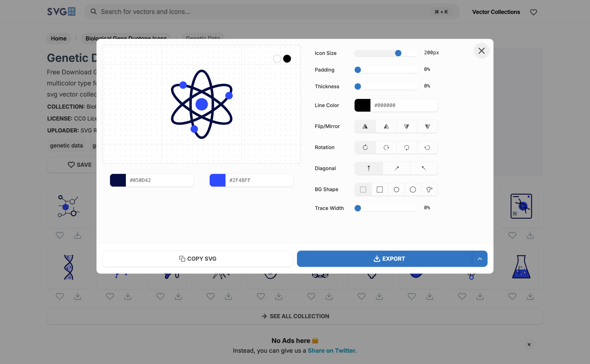This screenshot has height=364, width=590.
Task: Select the diagonal up-right arrow option
Action: pyautogui.click(x=396, y=168)
